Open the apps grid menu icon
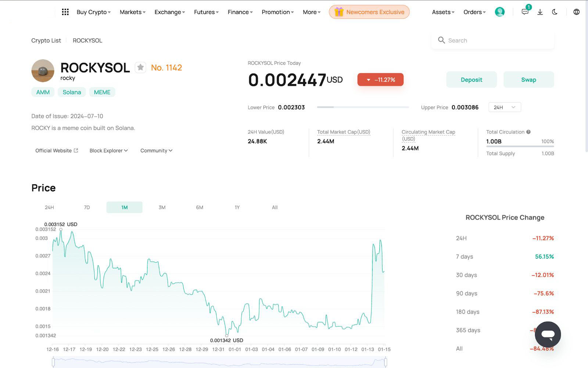 tap(65, 12)
